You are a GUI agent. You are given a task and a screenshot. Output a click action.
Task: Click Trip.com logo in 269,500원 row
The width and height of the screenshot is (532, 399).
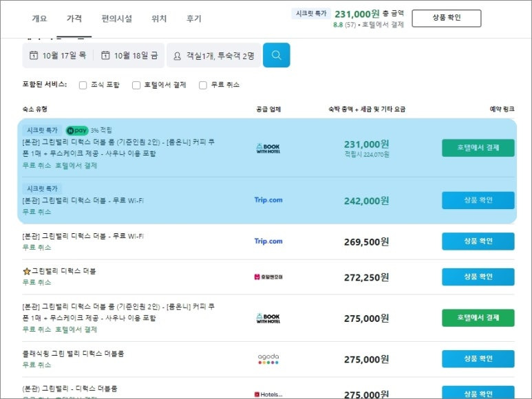[x=268, y=241]
